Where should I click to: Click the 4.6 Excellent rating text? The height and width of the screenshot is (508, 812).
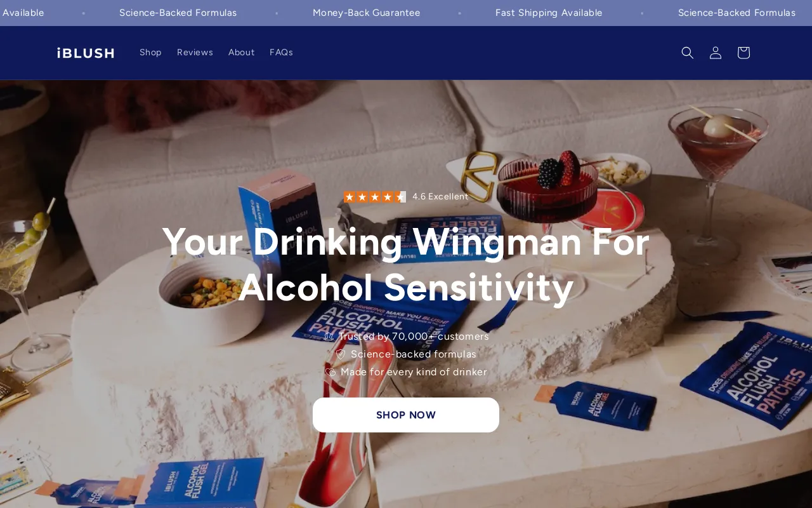pyautogui.click(x=440, y=197)
